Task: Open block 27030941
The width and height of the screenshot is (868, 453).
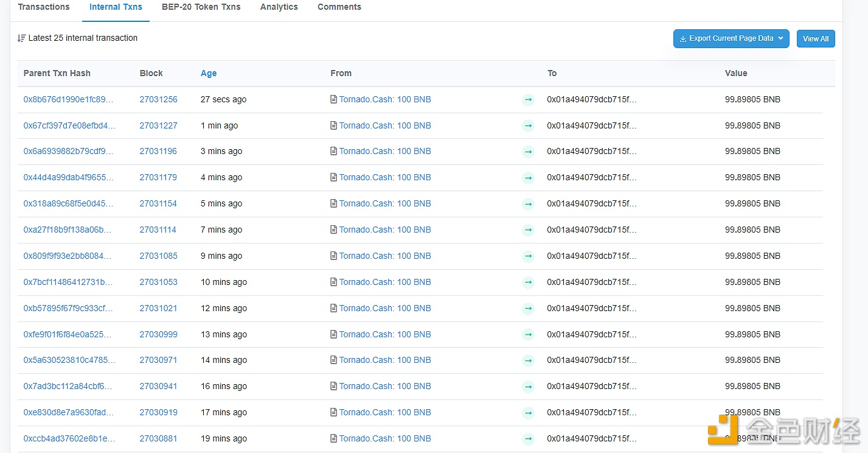Action: [158, 386]
